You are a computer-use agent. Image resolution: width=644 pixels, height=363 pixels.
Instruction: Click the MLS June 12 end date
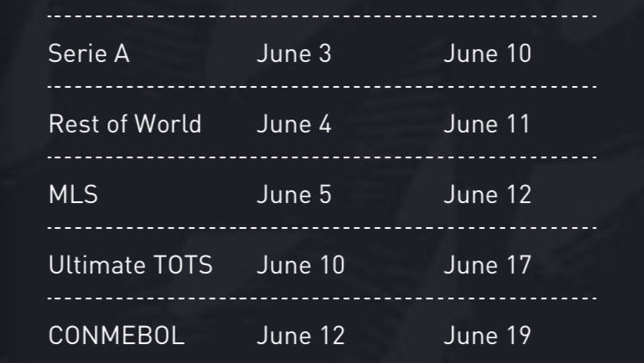[x=488, y=194]
